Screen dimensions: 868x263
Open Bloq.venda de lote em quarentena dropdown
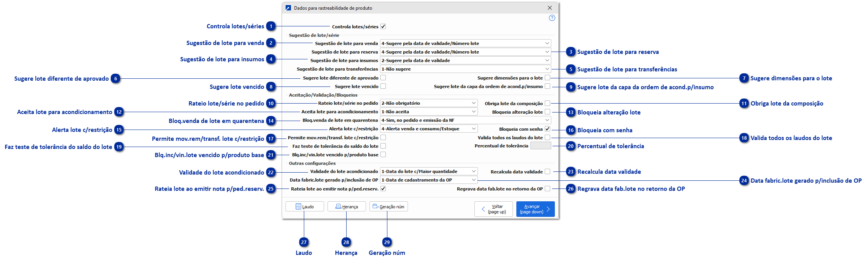click(x=465, y=120)
